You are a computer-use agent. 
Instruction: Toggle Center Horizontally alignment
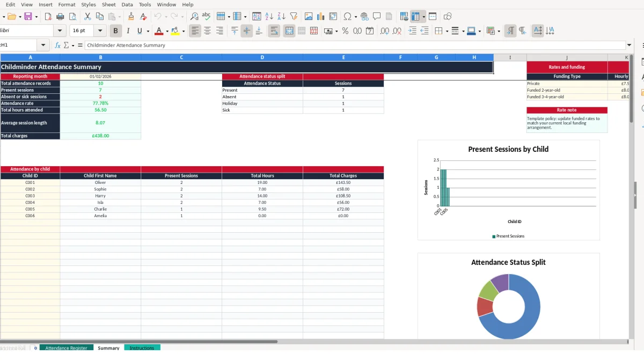[x=207, y=31]
